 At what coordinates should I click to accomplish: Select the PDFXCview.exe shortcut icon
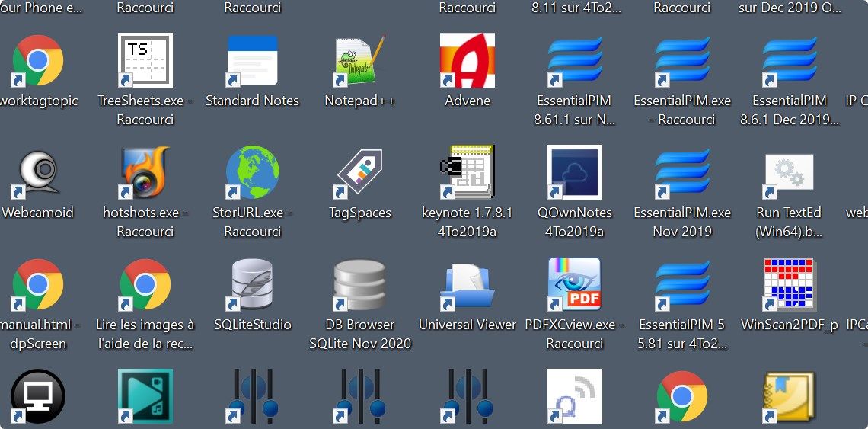pyautogui.click(x=575, y=284)
